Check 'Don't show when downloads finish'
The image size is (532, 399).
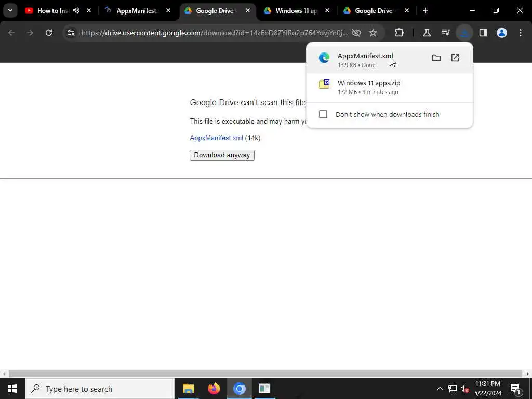click(x=323, y=114)
